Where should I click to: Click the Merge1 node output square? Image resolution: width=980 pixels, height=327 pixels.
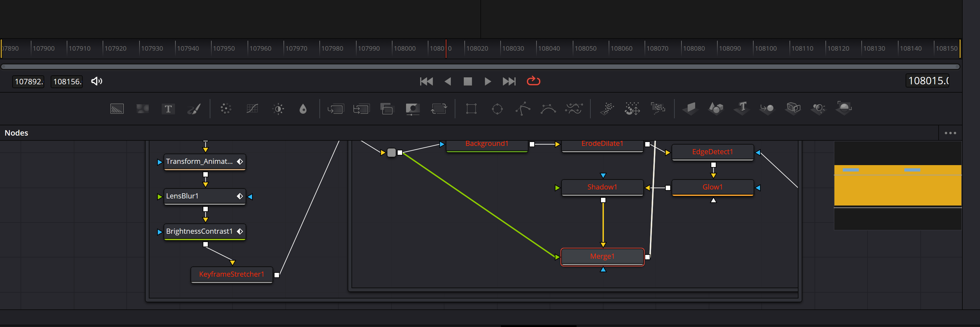[647, 257]
